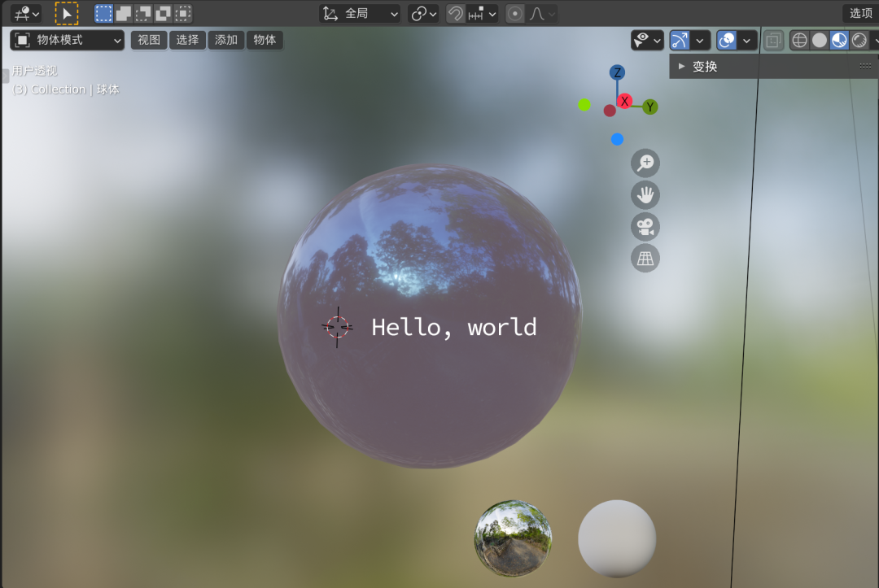Open the pivot point dropdown
879x588 pixels.
423,14
